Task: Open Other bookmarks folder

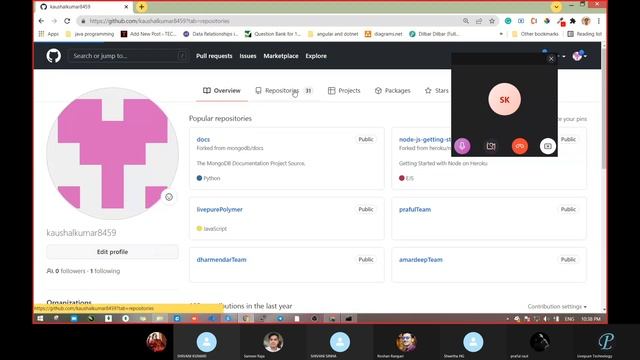Action: coord(535,34)
